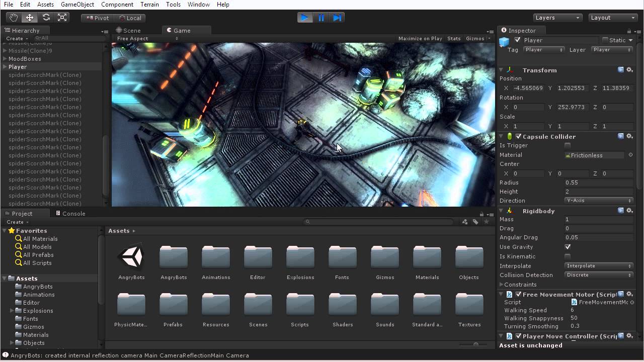Toggle the Is Kinematic checkbox
The width and height of the screenshot is (644, 362).
click(x=568, y=256)
